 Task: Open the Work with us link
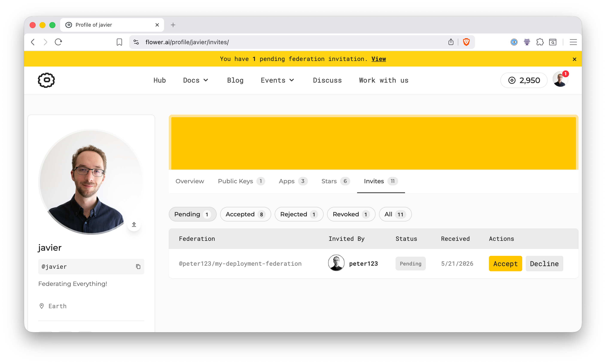tap(384, 80)
